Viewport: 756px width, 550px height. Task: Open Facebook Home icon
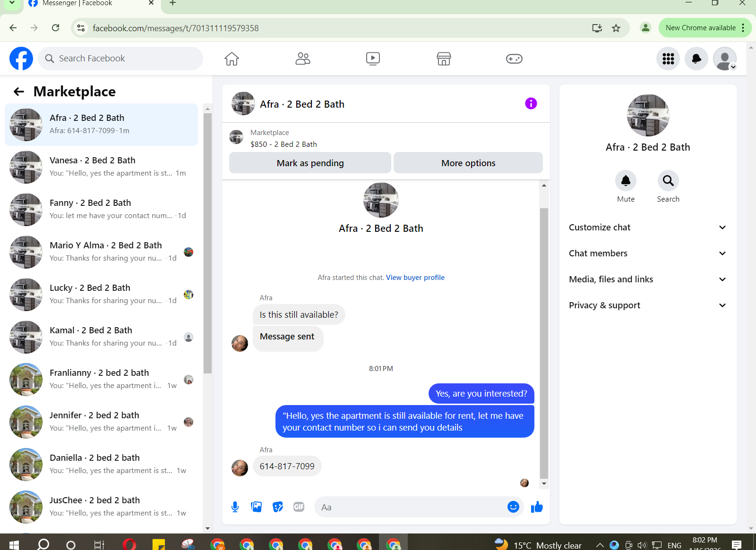[232, 59]
